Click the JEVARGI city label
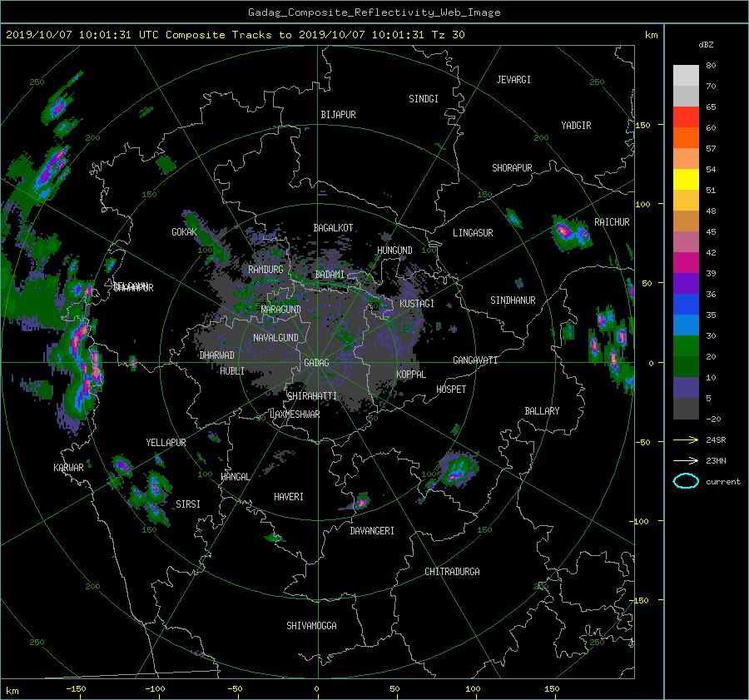Viewport: 749px width, 700px height. [x=513, y=80]
